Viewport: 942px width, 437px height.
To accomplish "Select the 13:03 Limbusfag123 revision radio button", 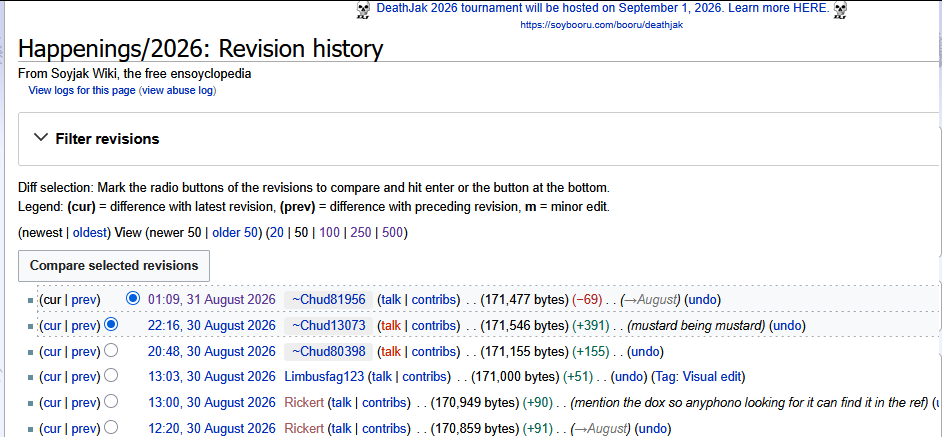I will tap(111, 376).
